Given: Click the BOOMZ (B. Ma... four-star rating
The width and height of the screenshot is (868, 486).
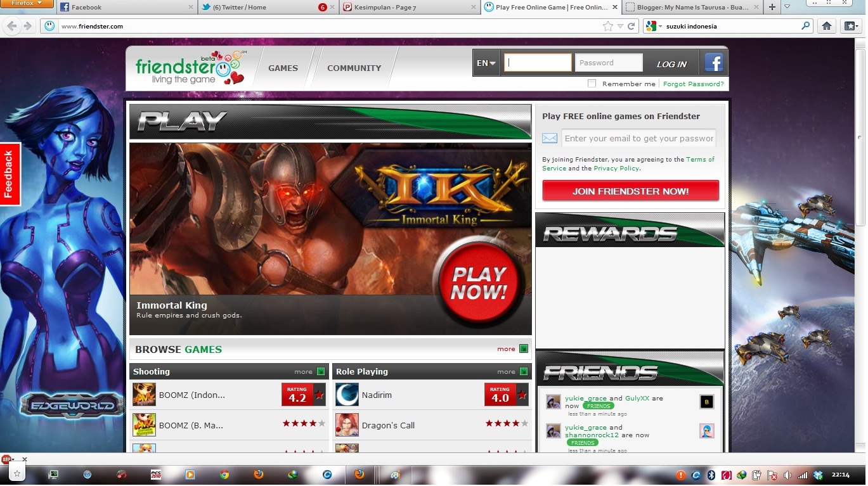Looking at the screenshot, I should [304, 423].
